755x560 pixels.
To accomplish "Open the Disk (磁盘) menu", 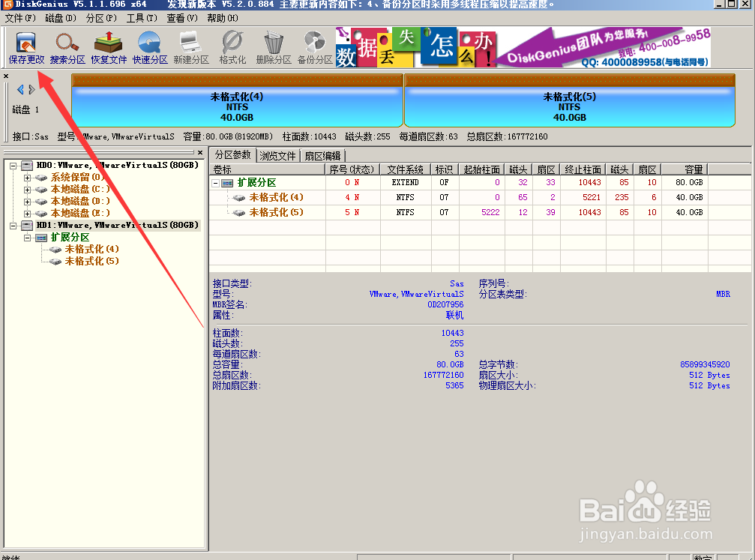I will (61, 18).
